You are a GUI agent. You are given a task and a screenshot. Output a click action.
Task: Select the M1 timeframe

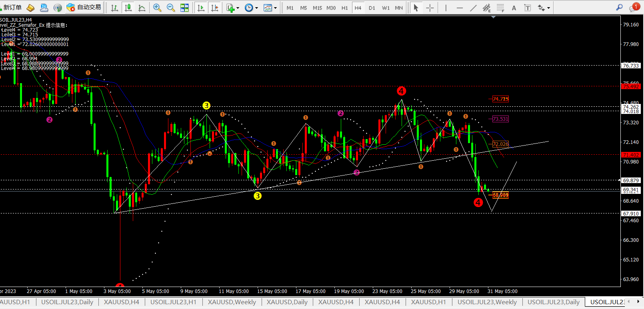coord(290,8)
